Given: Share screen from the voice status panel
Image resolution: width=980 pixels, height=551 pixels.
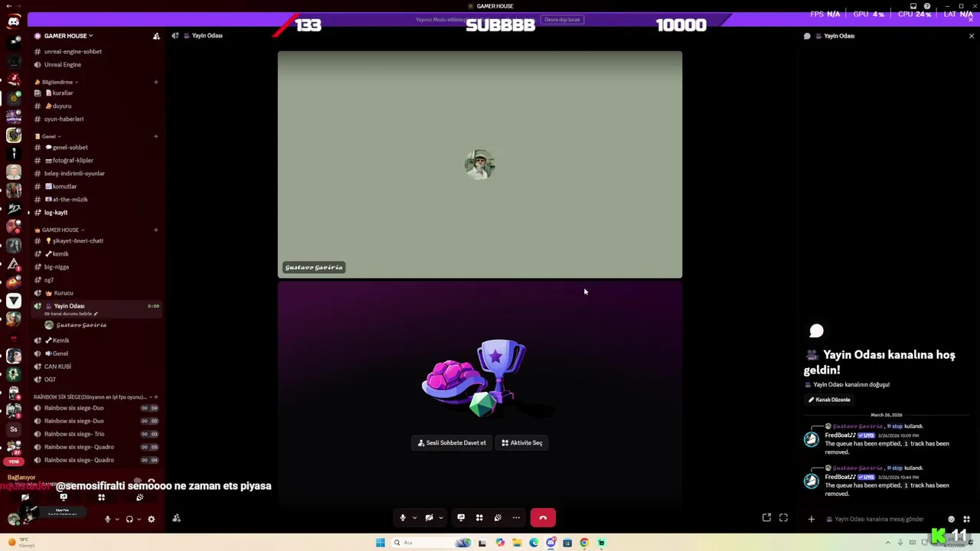Looking at the screenshot, I should click(x=64, y=497).
